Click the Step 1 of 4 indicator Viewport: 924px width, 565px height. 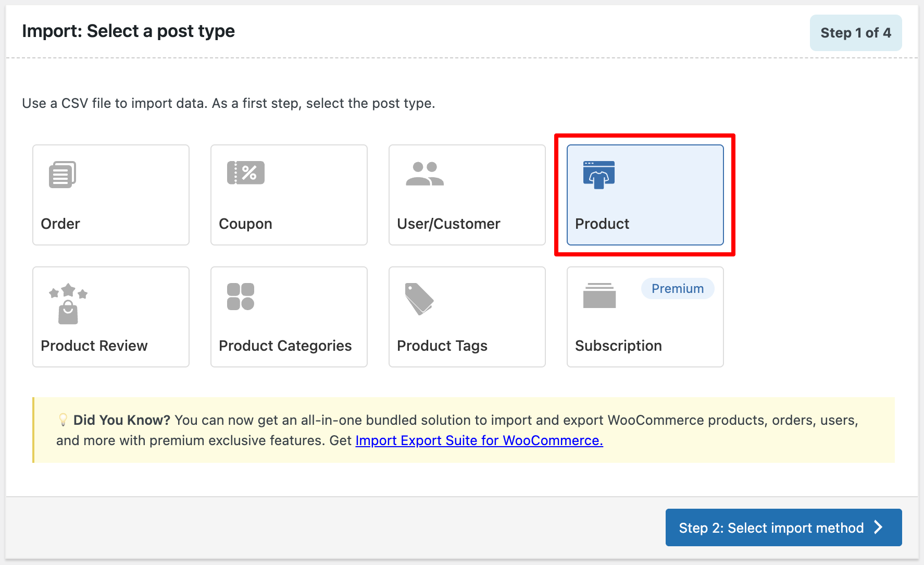coord(856,32)
